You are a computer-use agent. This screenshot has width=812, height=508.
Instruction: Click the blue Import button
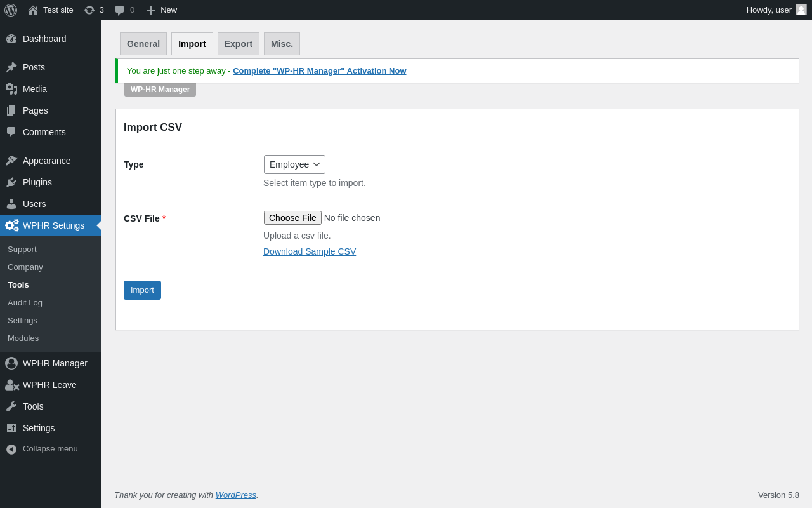pyautogui.click(x=142, y=290)
